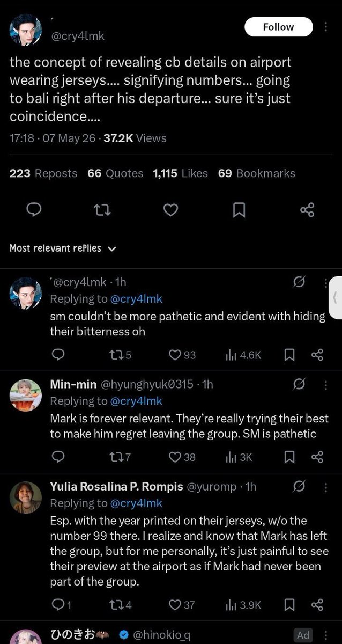
Task: View the 223 Reposts list
Action: [43, 173]
